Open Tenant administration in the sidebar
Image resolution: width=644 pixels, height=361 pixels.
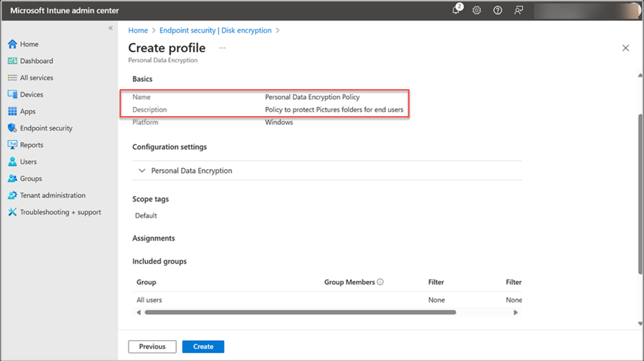pyautogui.click(x=53, y=195)
